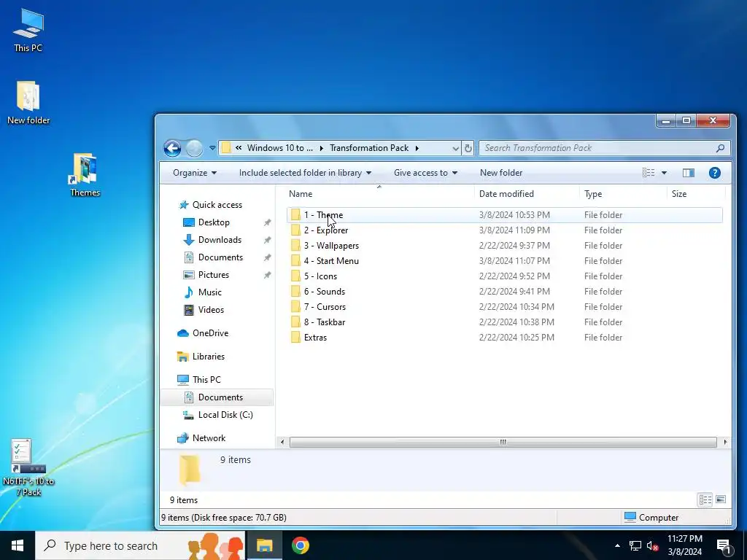
Task: Sort by the Size column header
Action: [x=696, y=194]
